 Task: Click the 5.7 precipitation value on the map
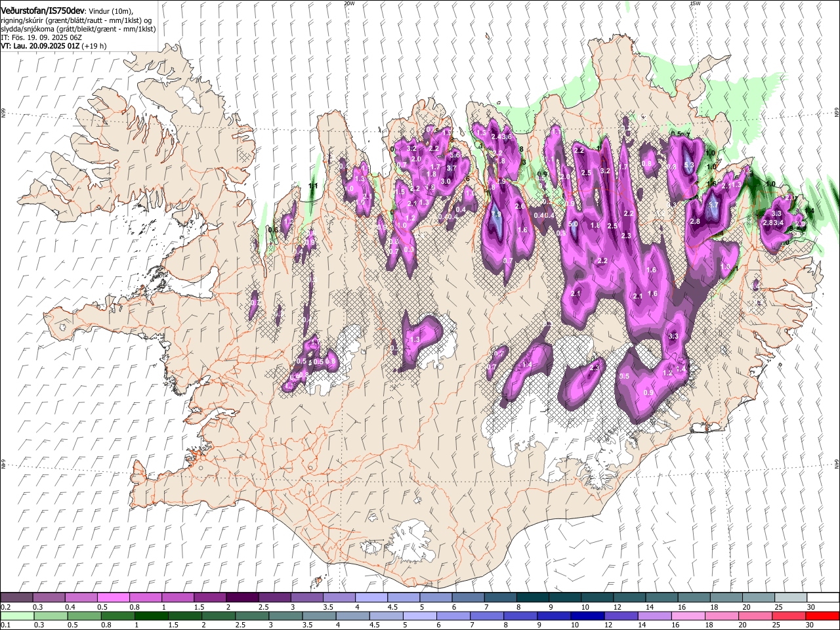coord(714,205)
